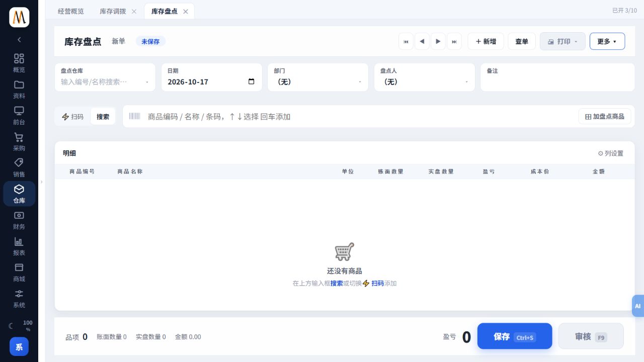This screenshot has width=644, height=362.
Task: Close the 库存盘点 tab
Action: point(186,11)
